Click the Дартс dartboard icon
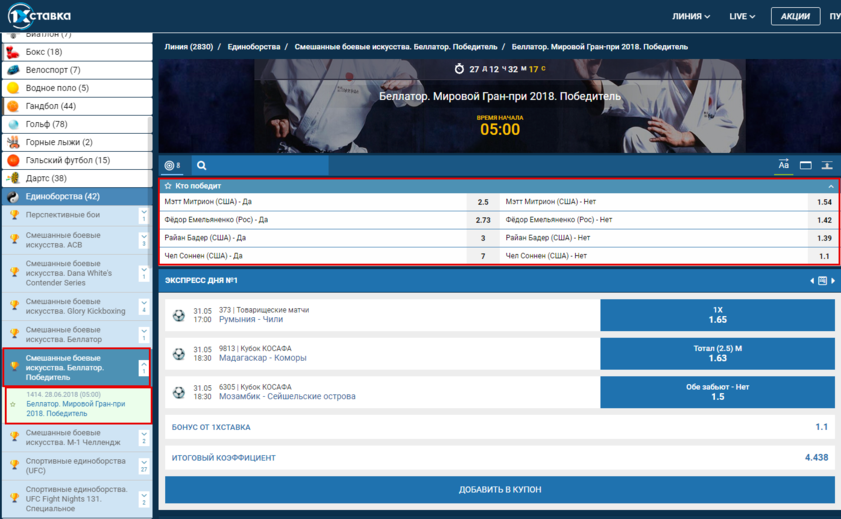 13,178
